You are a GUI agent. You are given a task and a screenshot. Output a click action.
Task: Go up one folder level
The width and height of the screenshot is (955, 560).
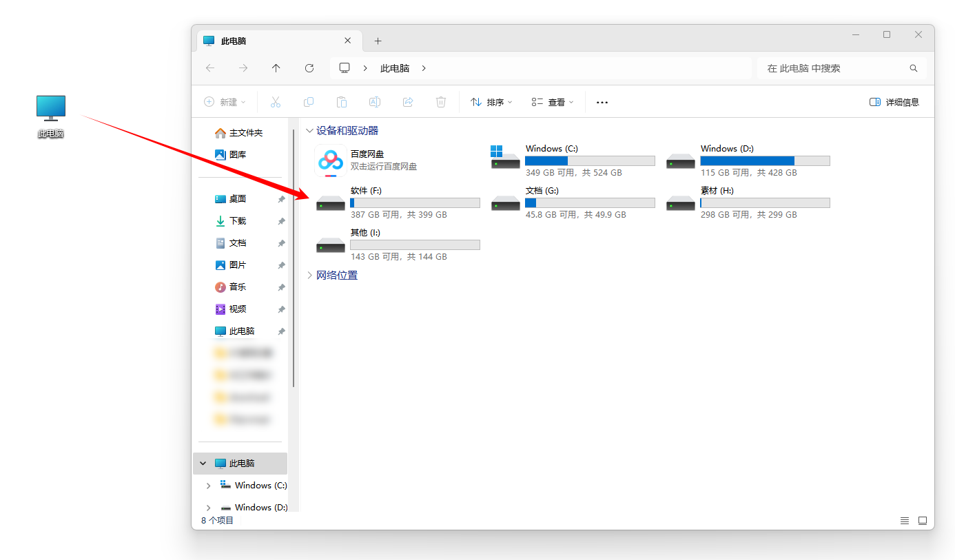tap(276, 68)
